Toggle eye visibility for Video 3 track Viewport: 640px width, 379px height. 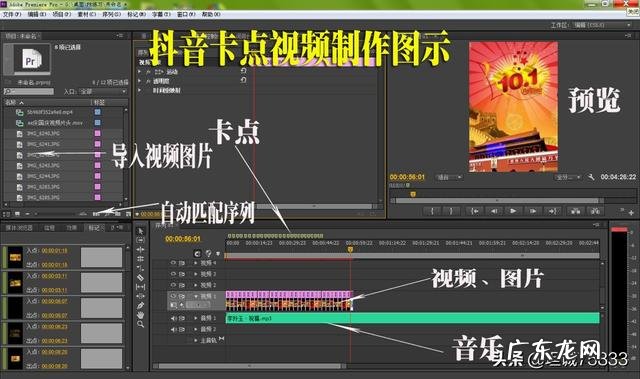pos(173,274)
